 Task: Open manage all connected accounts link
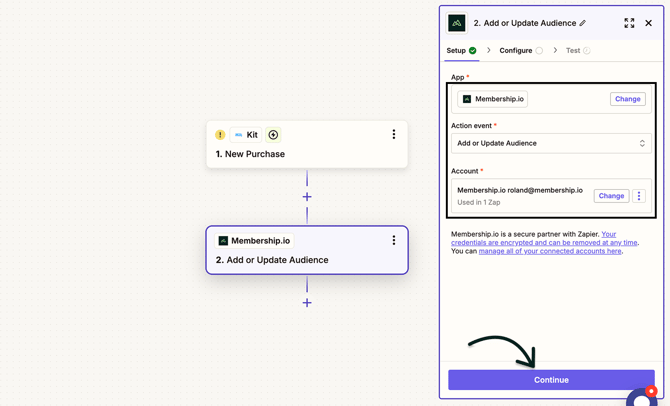coord(550,251)
